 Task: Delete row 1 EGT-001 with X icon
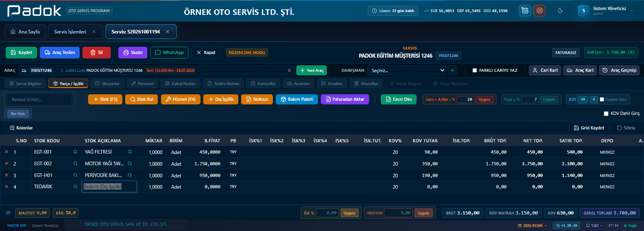pos(6,152)
